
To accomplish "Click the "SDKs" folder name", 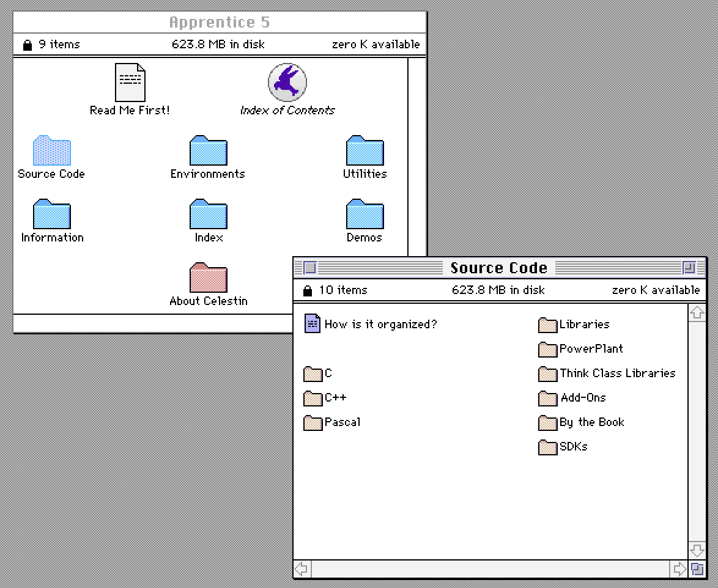I will click(573, 447).
